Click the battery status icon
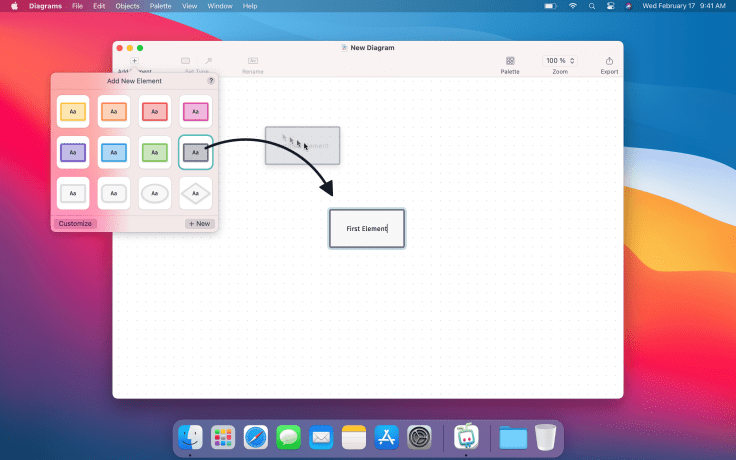Image resolution: width=736 pixels, height=460 pixels. [550, 6]
